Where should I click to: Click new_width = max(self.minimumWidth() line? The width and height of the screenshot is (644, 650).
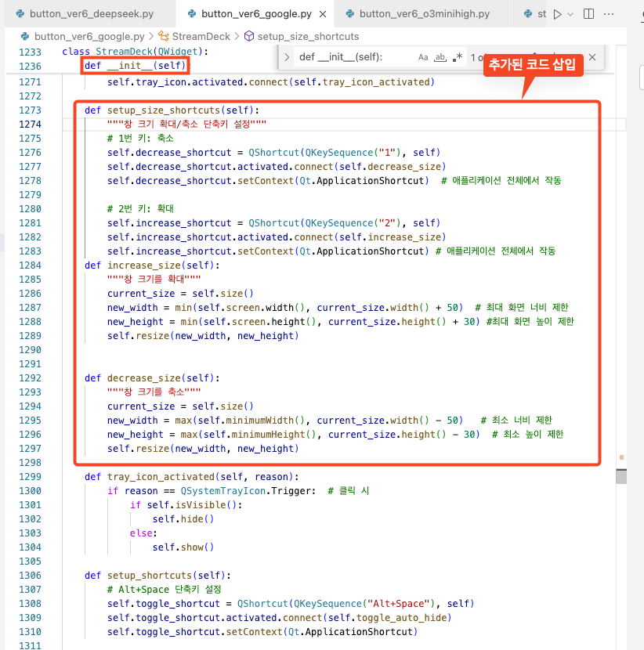(x=329, y=421)
